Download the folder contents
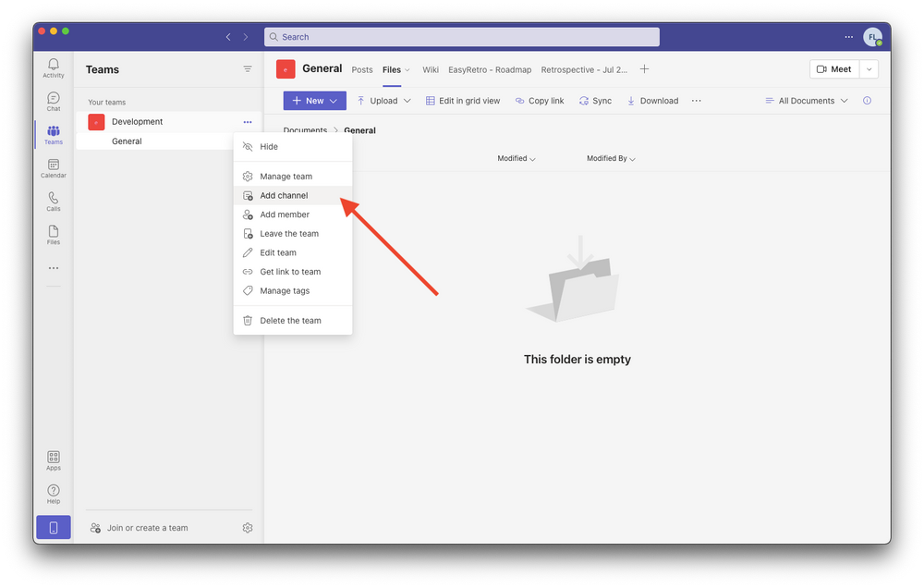Image resolution: width=924 pixels, height=588 pixels. coord(652,101)
